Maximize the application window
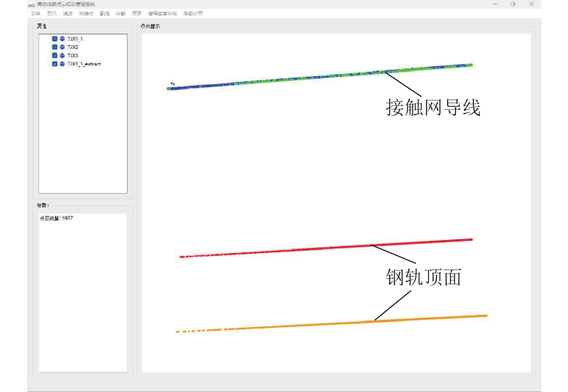This screenshot has width=568, height=392. coord(513,4)
